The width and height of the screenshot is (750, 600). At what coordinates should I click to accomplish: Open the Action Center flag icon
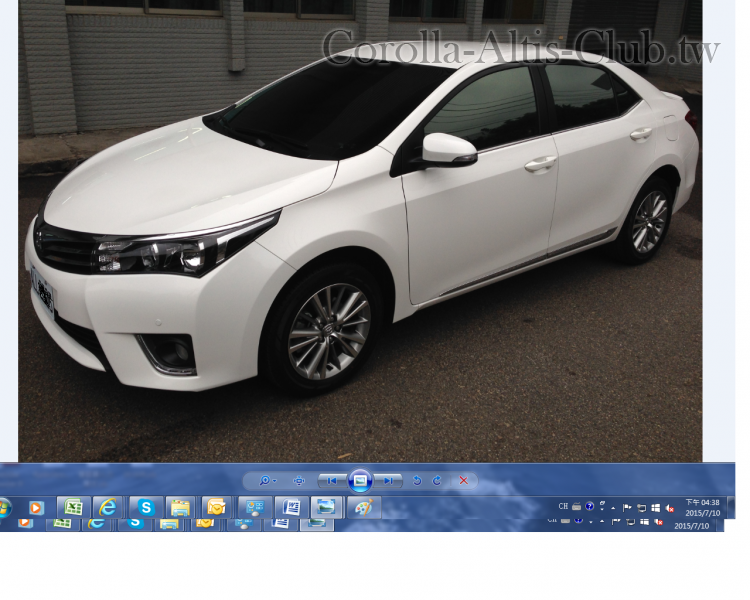pos(627,508)
